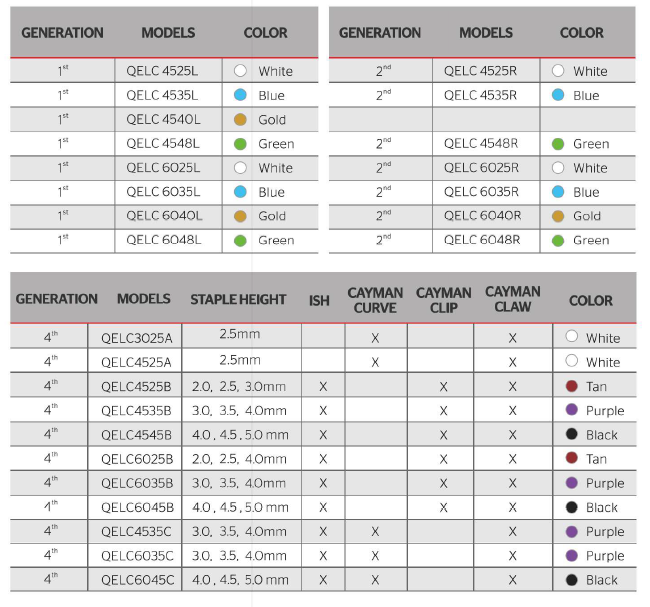Screen dimensions: 650x607
Task: Select the green dot for QELC 6048L
Action: click(240, 240)
